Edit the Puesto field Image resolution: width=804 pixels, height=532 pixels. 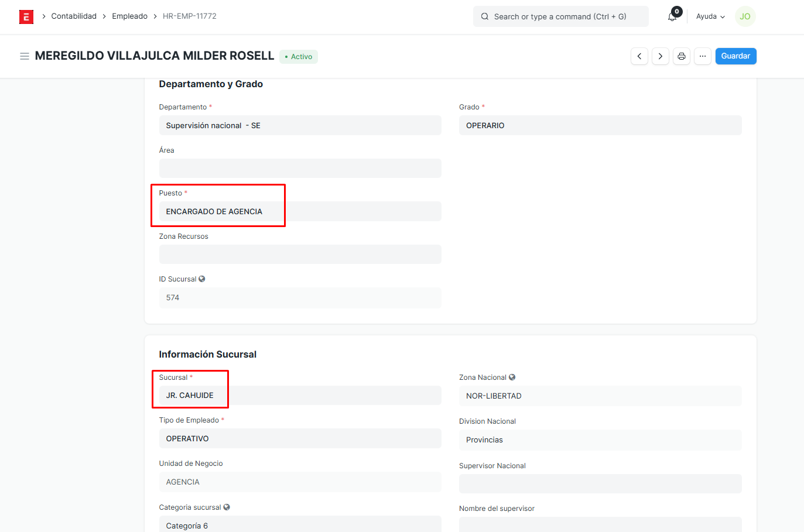300,211
